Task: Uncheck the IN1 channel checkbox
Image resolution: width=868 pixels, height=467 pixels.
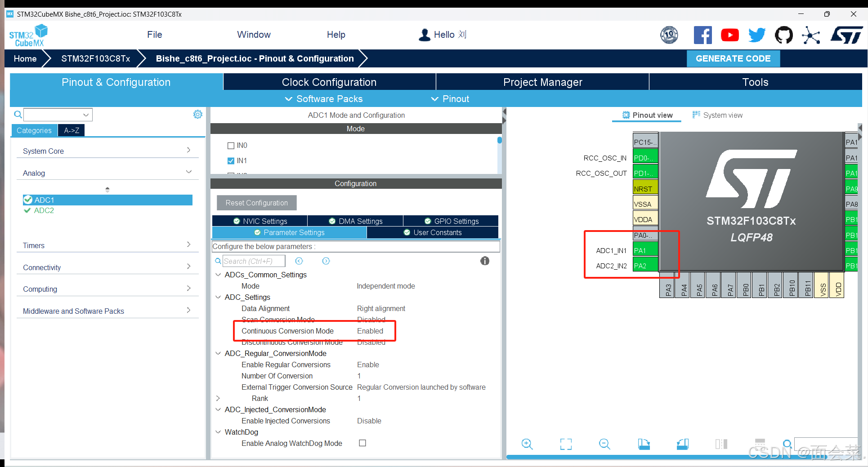Action: click(231, 161)
